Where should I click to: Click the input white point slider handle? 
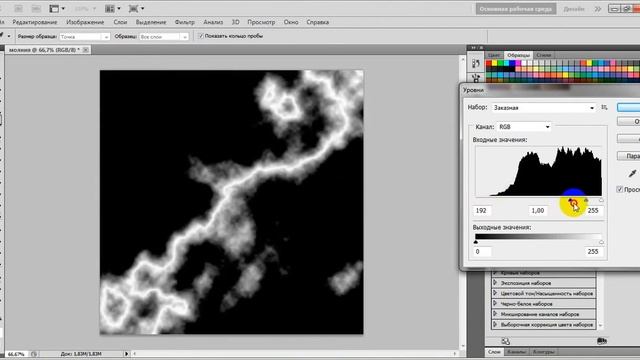[601, 200]
